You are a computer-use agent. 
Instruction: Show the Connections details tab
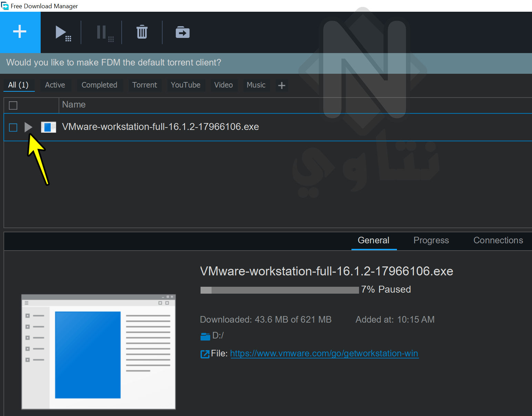coord(498,240)
